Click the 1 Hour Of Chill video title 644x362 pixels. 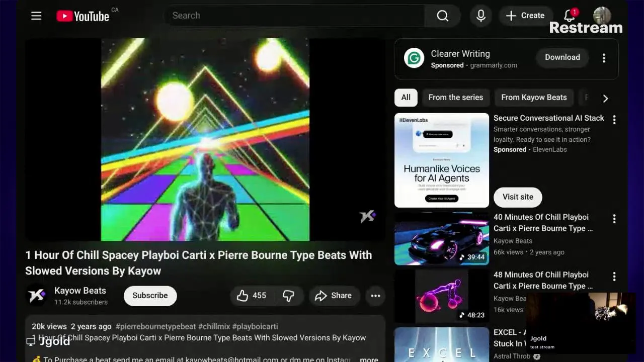199,263
